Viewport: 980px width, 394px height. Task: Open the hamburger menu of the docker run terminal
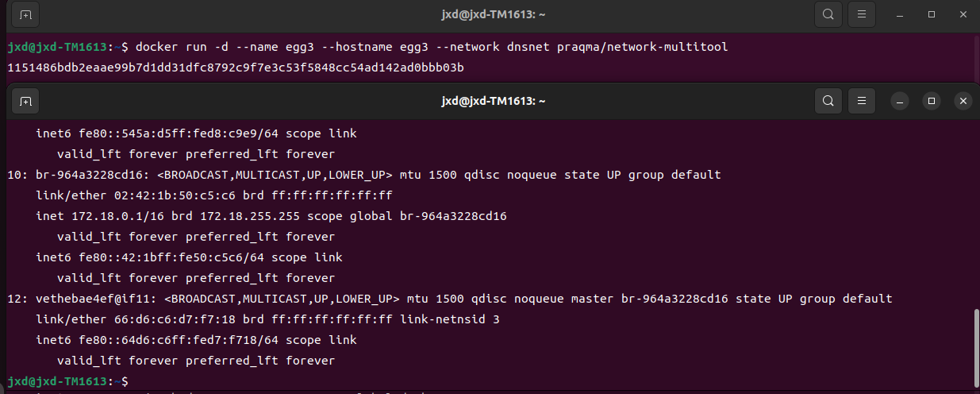[862, 14]
